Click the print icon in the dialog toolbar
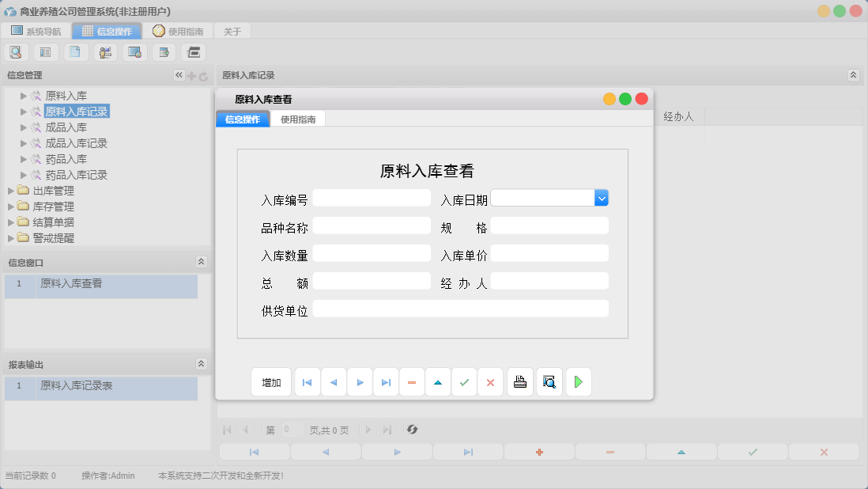Screen dimensions: 868x489 pos(519,381)
